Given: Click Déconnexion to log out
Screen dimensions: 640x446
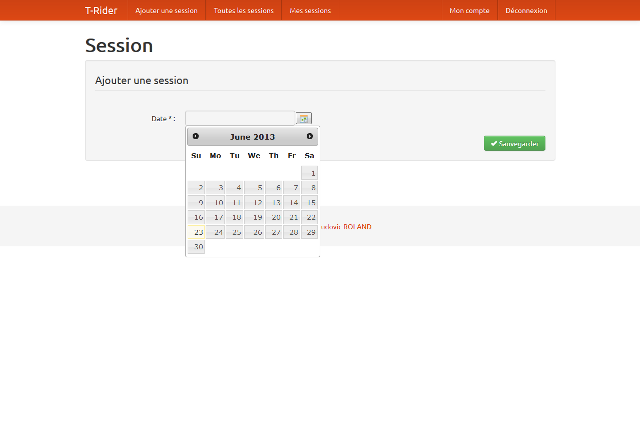Looking at the screenshot, I should [526, 10].
